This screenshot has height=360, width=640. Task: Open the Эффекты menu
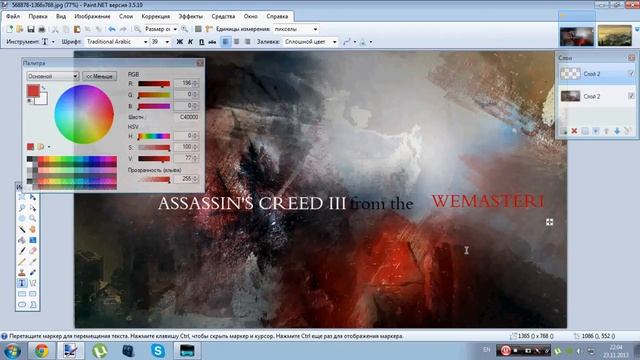coord(191,16)
